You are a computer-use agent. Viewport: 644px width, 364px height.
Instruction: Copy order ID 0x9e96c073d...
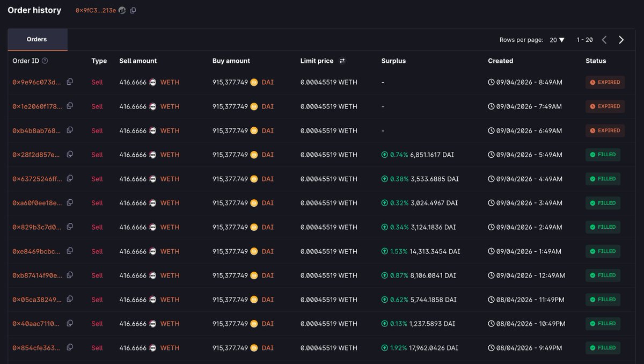[x=70, y=82]
